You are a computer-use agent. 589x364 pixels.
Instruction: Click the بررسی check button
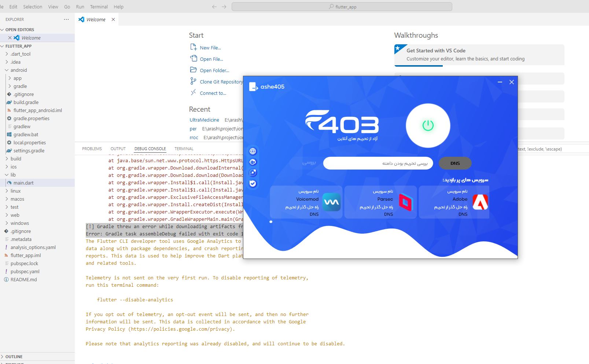click(309, 163)
